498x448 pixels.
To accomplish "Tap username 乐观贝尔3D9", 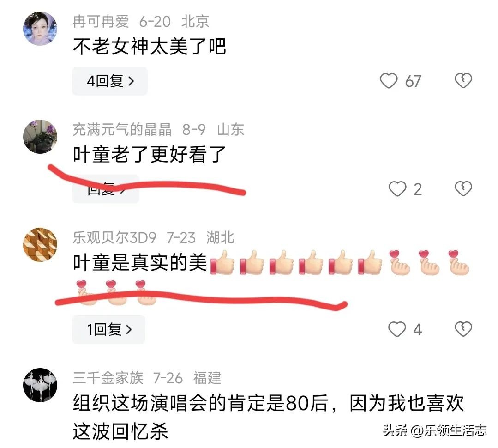I will pyautogui.click(x=114, y=238).
